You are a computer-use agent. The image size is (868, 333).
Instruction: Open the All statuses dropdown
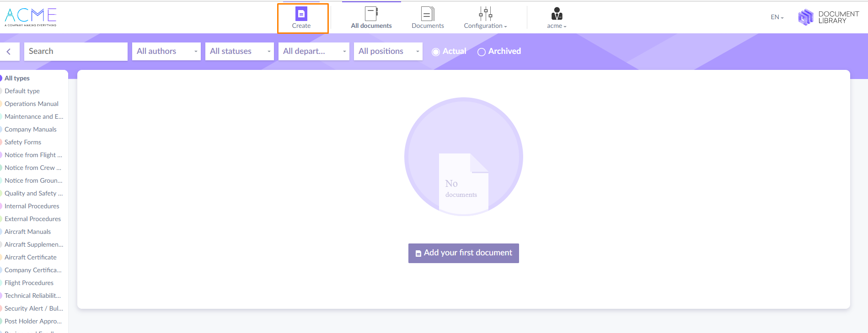(x=240, y=52)
